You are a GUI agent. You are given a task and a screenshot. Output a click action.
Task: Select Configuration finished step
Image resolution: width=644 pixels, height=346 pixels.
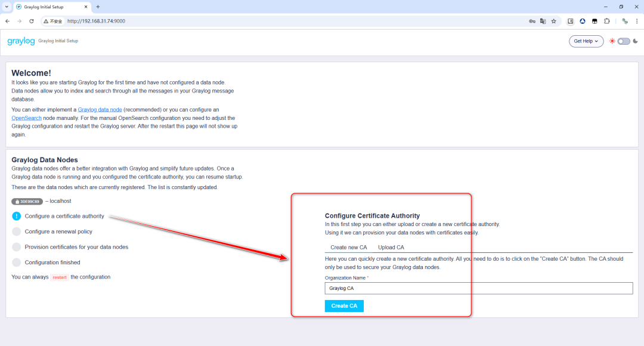click(52, 262)
